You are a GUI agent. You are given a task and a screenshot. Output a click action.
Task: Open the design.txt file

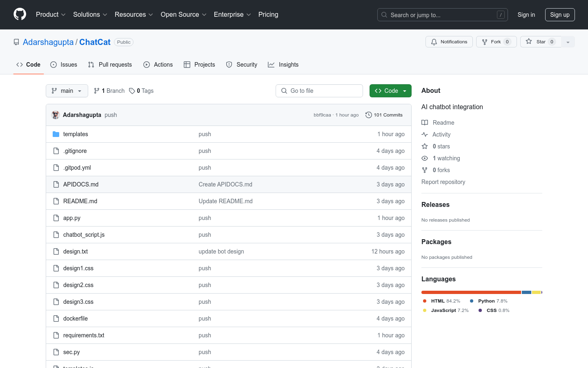click(76, 251)
